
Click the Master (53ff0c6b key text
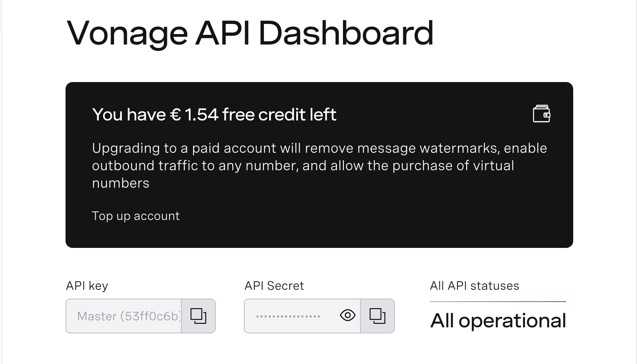(x=128, y=316)
